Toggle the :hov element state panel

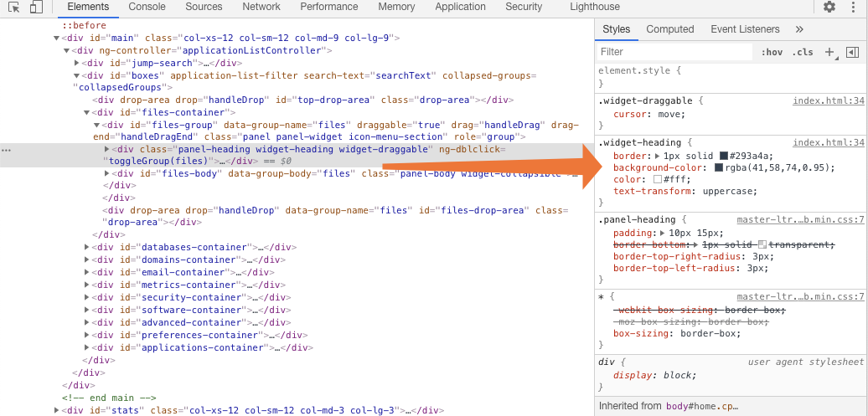coord(772,52)
